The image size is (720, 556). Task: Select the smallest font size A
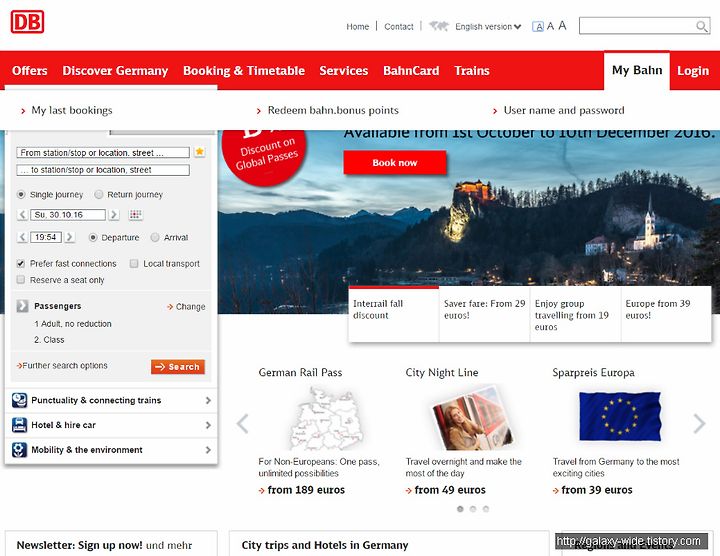(x=538, y=27)
